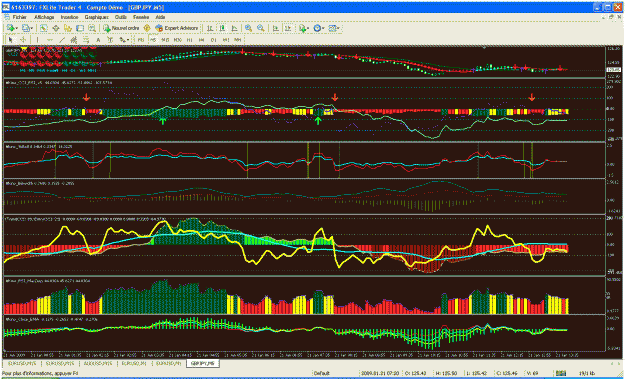Click the Nouvel ordre button
The width and height of the screenshot is (625, 379).
point(121,28)
